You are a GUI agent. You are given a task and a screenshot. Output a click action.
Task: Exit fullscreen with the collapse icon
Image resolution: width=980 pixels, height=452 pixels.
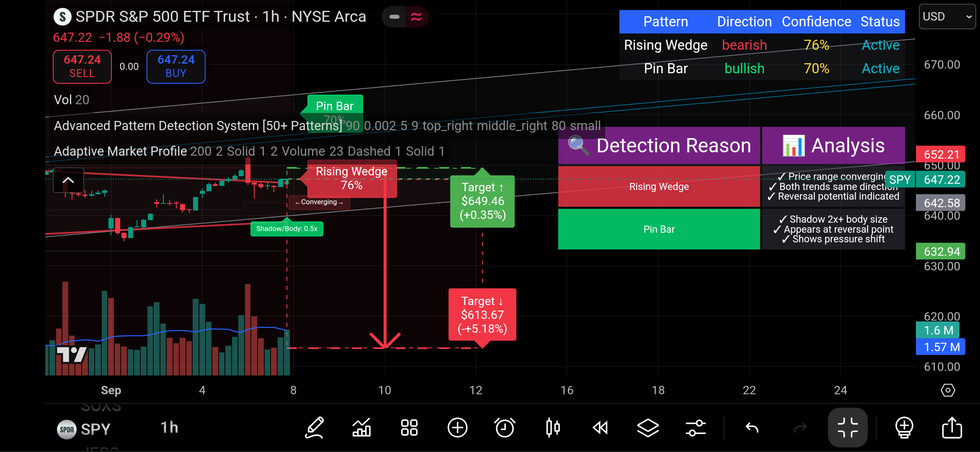click(848, 428)
